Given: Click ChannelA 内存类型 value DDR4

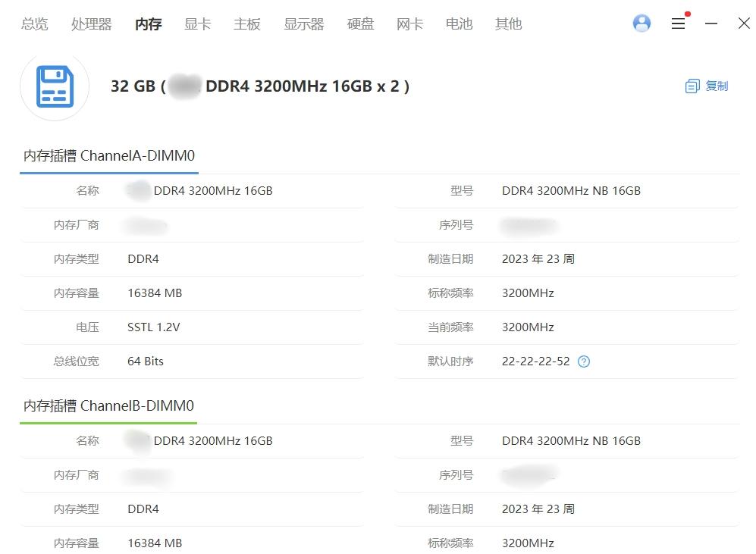Looking at the screenshot, I should tap(143, 259).
